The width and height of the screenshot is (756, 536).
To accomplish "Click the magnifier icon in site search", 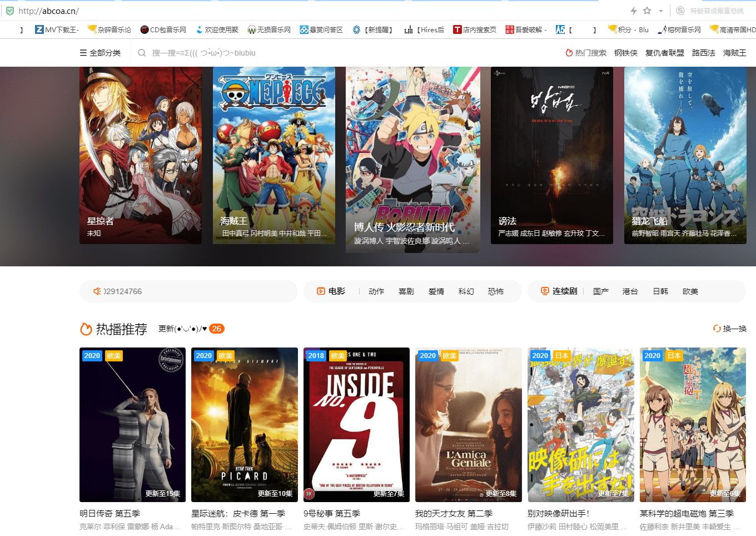I will coord(142,53).
